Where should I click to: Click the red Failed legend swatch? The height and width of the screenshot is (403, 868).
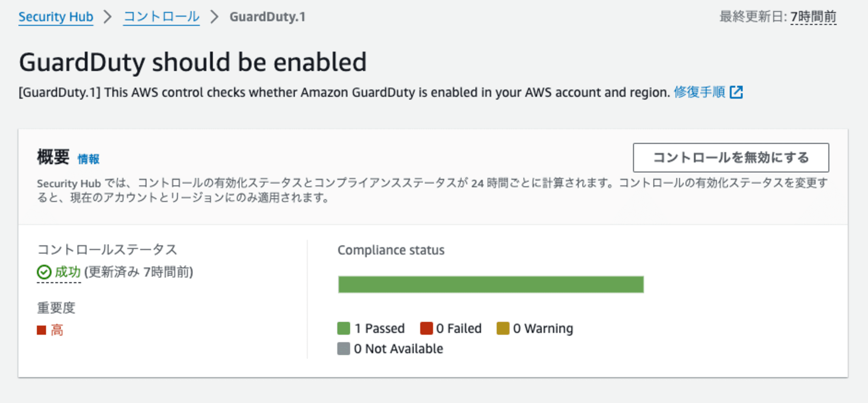pos(427,328)
